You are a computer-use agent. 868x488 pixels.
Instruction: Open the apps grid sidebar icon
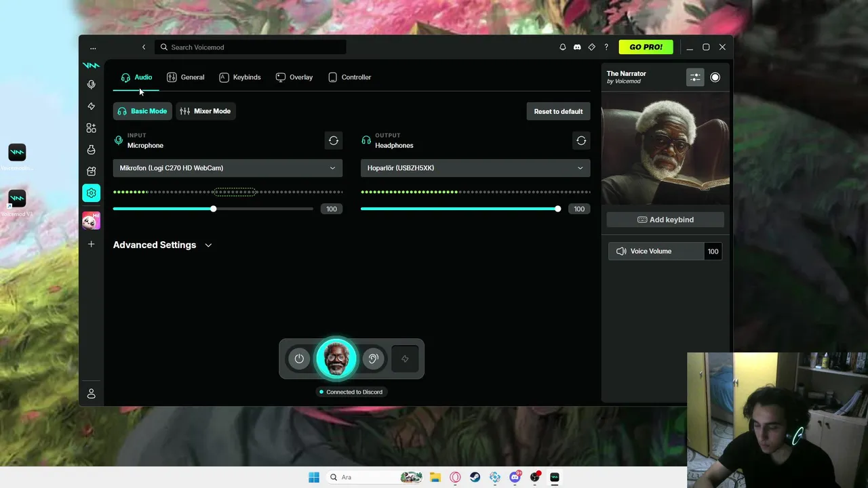point(91,128)
